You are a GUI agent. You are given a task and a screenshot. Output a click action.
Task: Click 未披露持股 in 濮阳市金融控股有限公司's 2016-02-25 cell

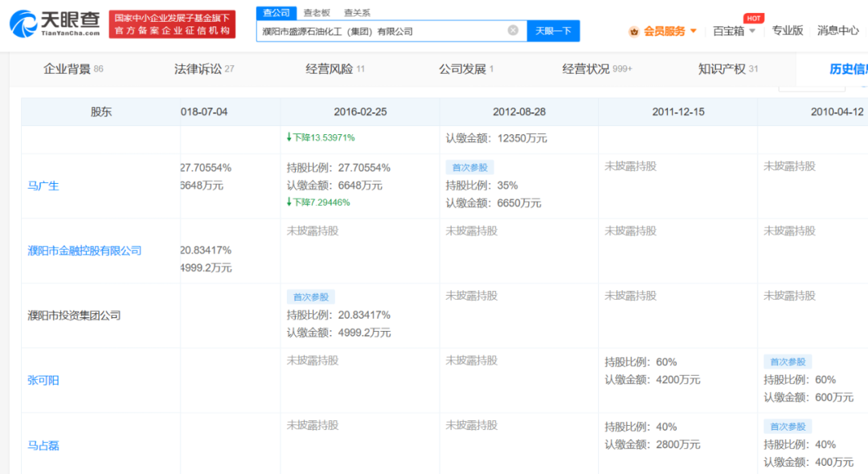click(x=313, y=231)
